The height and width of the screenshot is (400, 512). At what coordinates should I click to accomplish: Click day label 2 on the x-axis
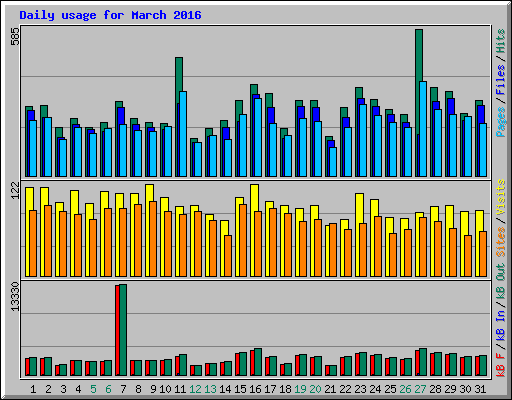point(48,389)
